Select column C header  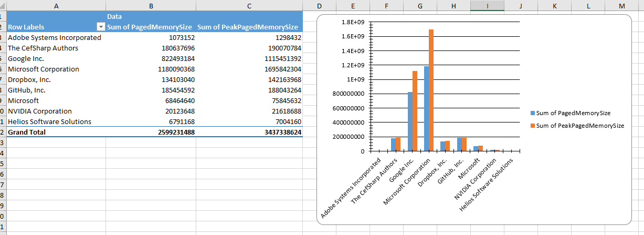click(x=249, y=5)
